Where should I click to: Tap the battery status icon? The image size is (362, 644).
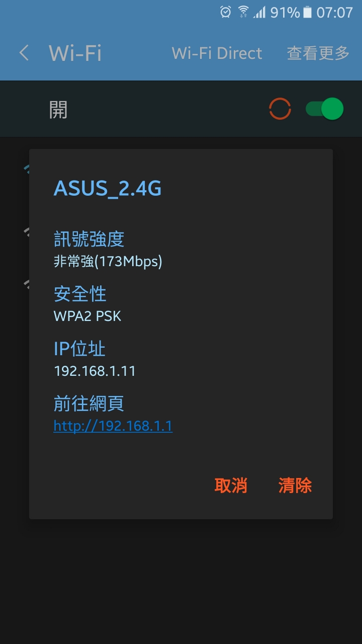[308, 12]
